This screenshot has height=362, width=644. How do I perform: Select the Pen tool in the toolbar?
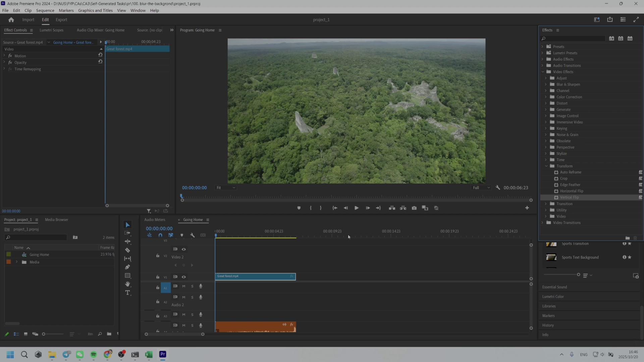[127, 267]
